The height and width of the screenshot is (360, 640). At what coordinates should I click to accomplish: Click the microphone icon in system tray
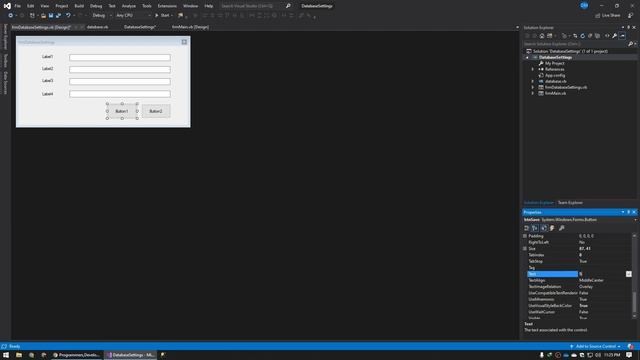point(542,355)
